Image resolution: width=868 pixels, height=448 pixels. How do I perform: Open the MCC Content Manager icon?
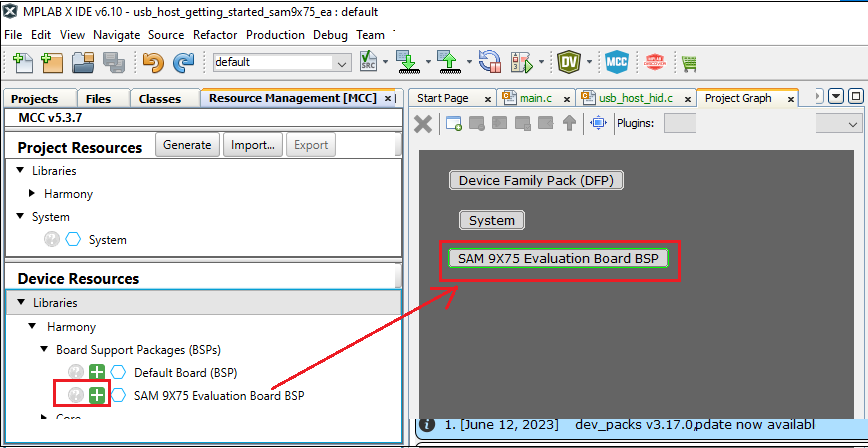coord(617,62)
